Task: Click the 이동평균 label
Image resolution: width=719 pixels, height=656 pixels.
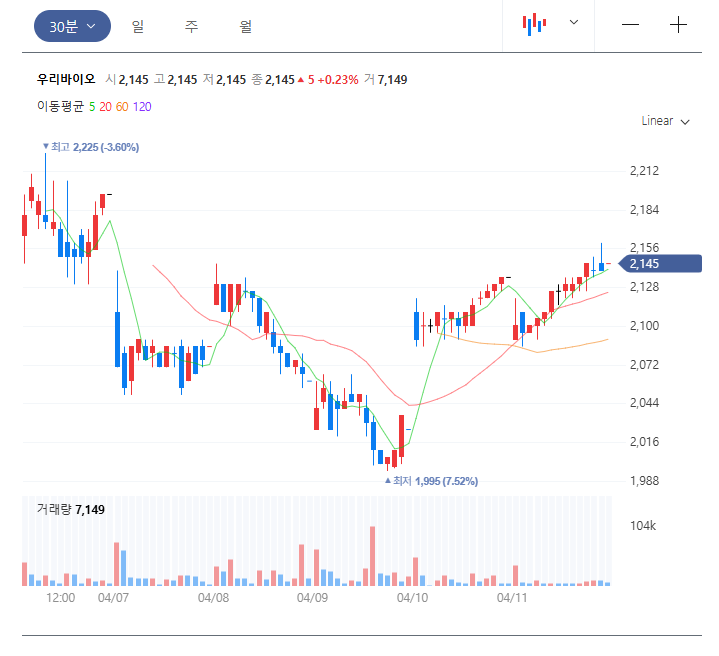Action: pyautogui.click(x=61, y=106)
